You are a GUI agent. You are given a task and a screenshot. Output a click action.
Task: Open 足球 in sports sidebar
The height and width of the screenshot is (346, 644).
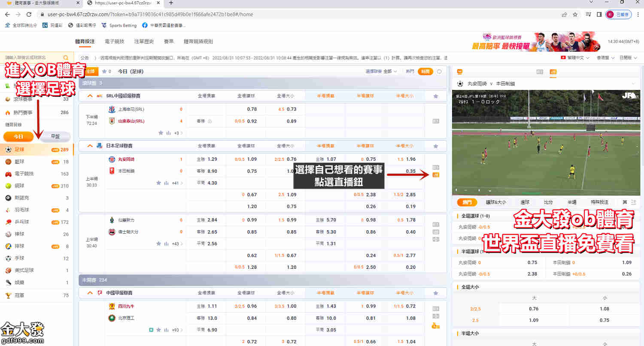pos(37,150)
